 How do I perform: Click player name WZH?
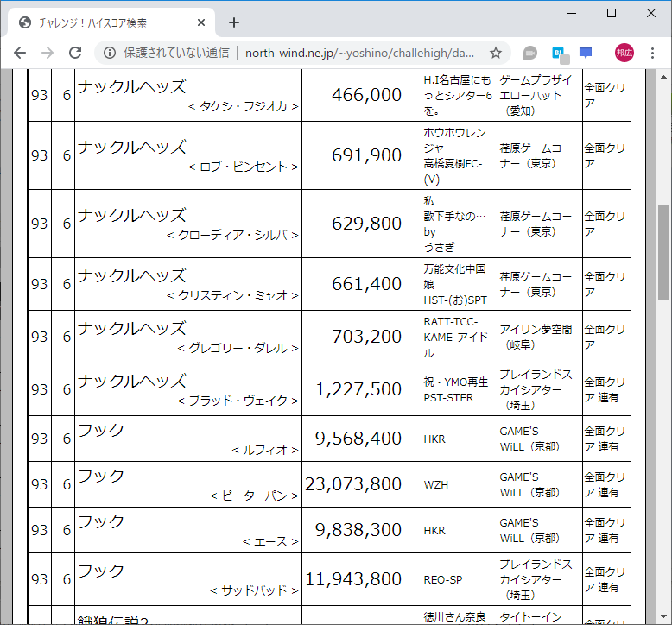[x=436, y=485]
